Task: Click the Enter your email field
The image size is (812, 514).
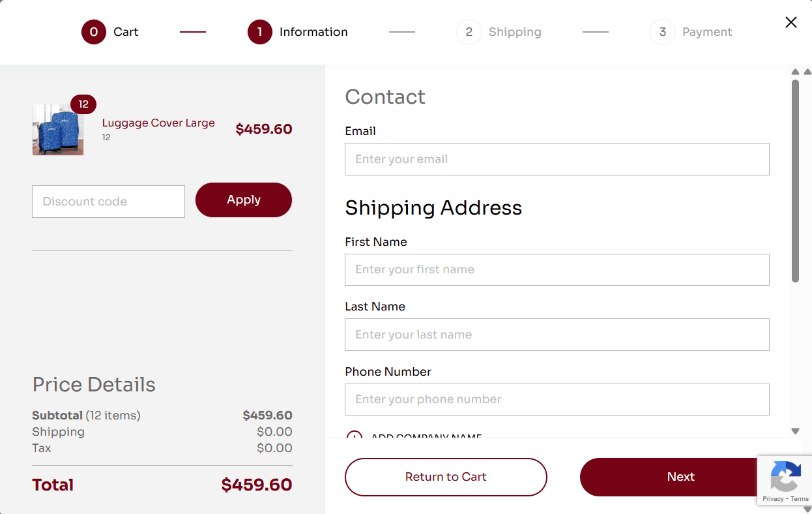Action: (x=557, y=159)
